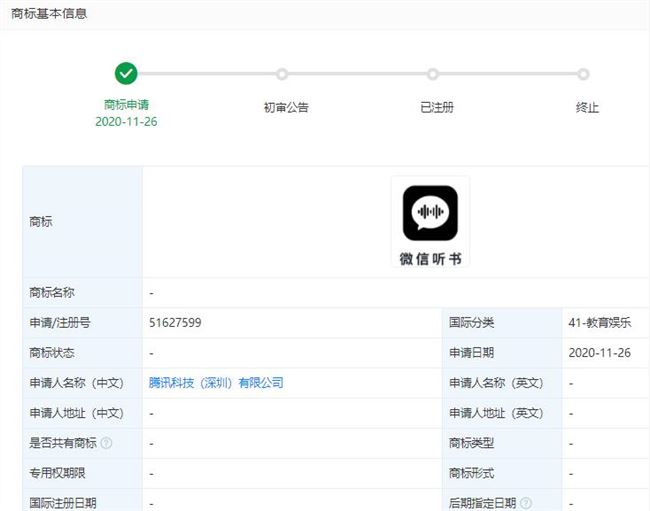This screenshot has width=650, height=511.
Task: Click the 终止 step label
Action: 587,107
